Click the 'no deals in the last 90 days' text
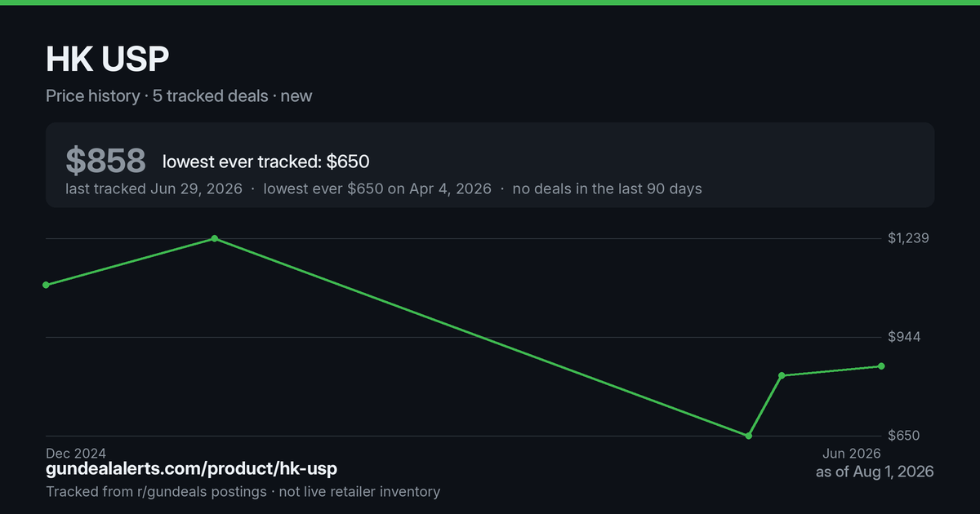The width and height of the screenshot is (980, 514). [x=608, y=188]
